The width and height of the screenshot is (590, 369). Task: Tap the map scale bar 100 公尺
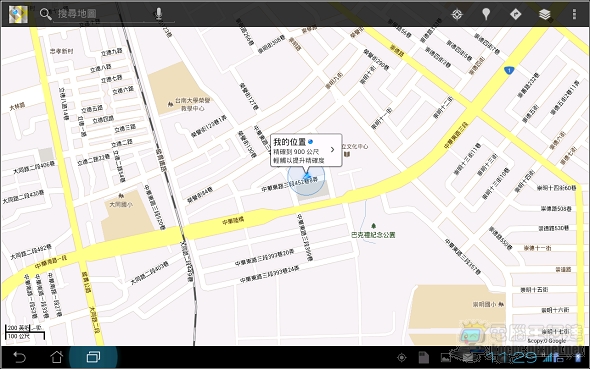[x=25, y=336]
